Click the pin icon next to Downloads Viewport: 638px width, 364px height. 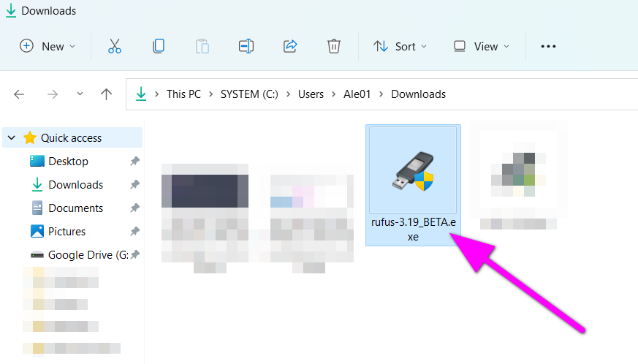pyautogui.click(x=134, y=185)
